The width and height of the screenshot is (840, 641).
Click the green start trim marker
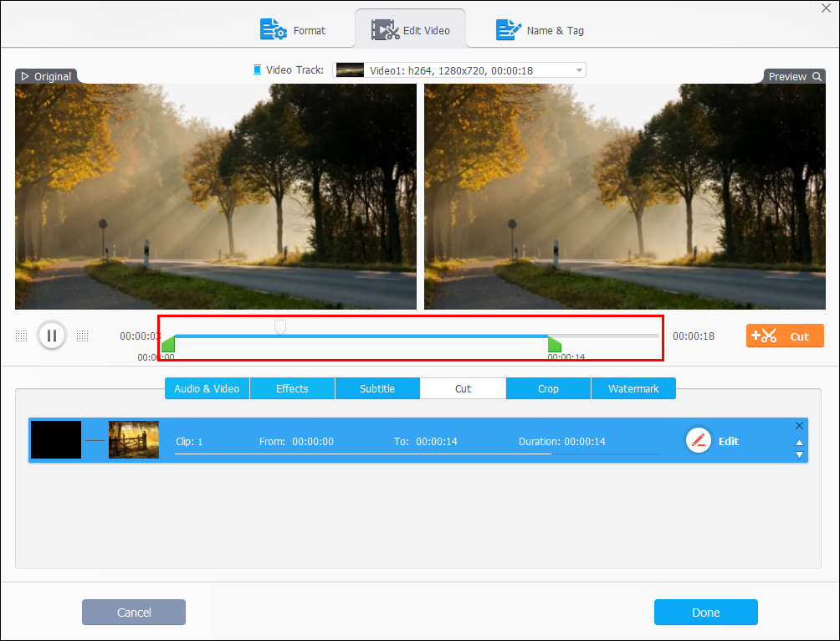point(168,344)
